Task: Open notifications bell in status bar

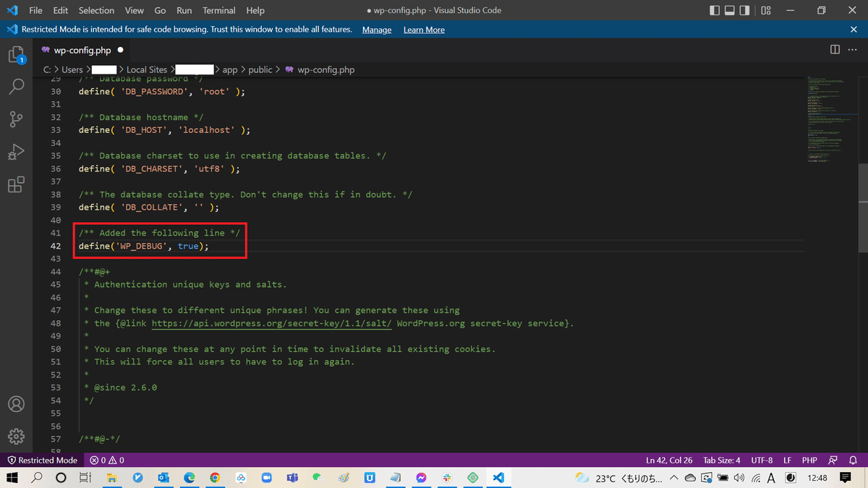Action: [852, 460]
